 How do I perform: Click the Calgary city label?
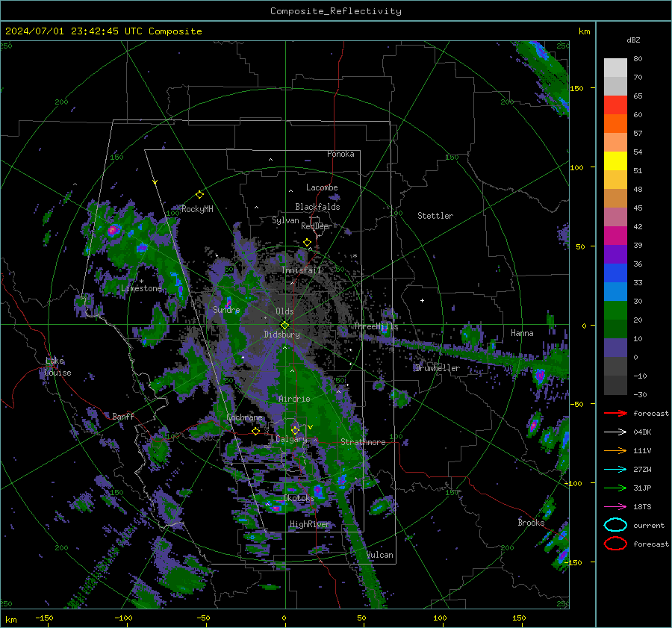click(x=291, y=439)
